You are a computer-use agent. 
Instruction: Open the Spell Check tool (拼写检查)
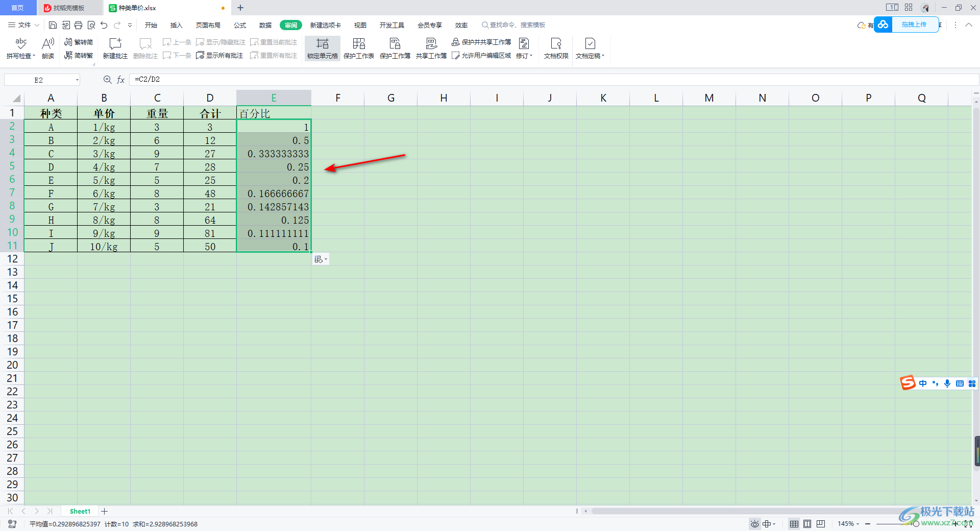click(21, 49)
